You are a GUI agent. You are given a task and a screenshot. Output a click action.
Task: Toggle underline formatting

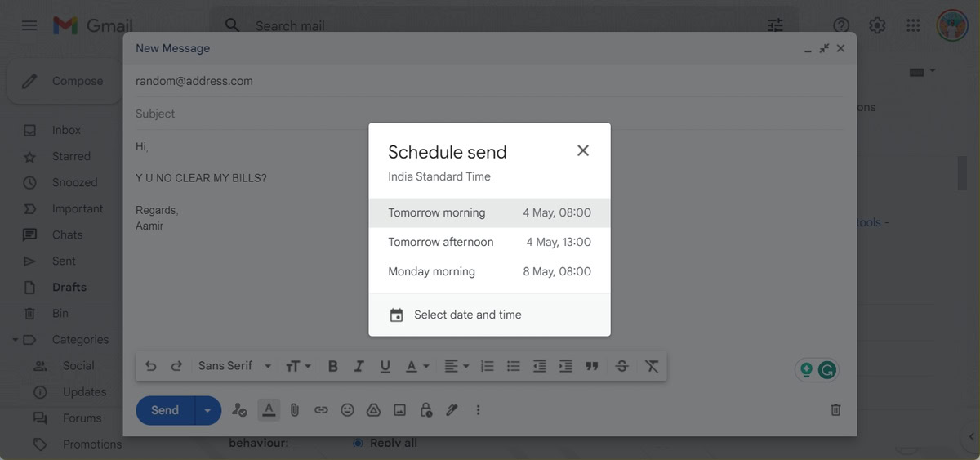click(385, 366)
